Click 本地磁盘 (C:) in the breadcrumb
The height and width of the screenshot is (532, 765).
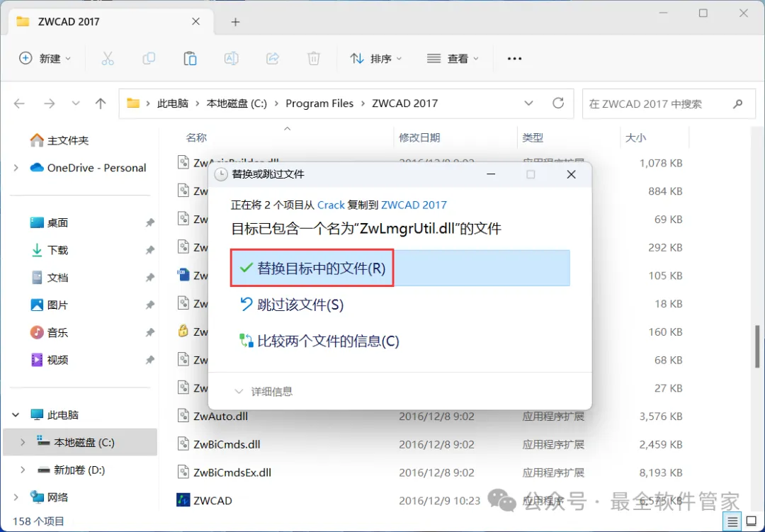pos(237,103)
